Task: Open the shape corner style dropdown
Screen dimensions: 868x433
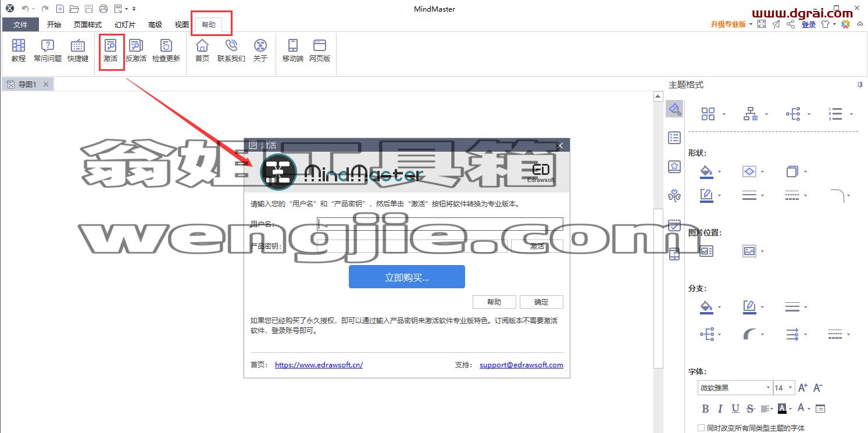Action: click(841, 195)
